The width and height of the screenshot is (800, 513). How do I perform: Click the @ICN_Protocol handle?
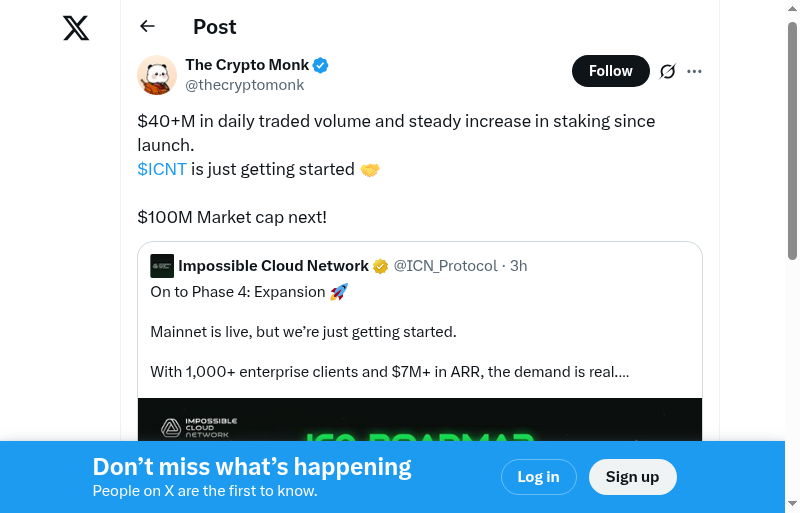click(445, 266)
